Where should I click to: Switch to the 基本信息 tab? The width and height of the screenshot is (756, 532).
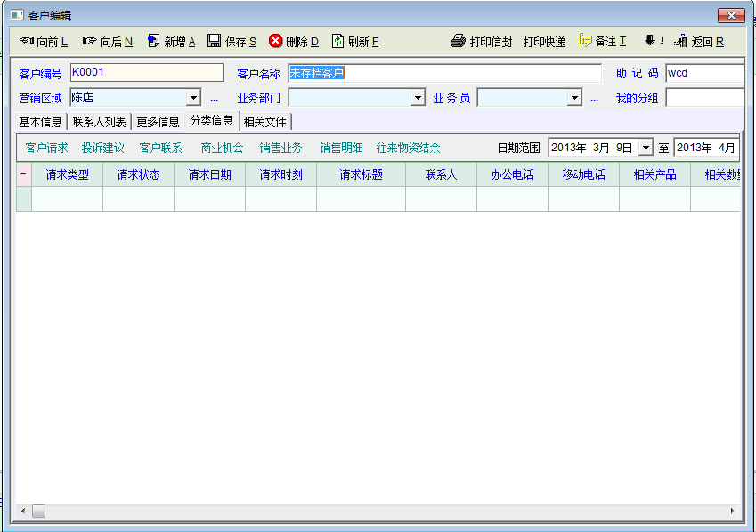(41, 122)
